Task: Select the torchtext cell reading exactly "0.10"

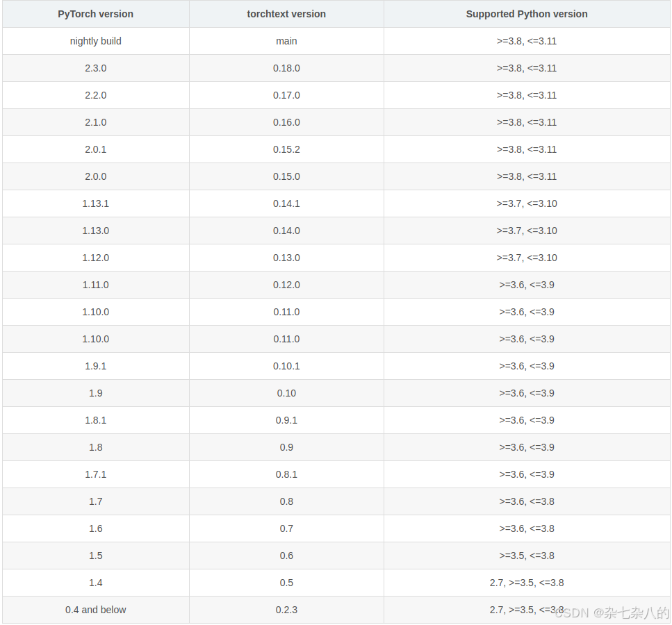Action: [x=286, y=393]
